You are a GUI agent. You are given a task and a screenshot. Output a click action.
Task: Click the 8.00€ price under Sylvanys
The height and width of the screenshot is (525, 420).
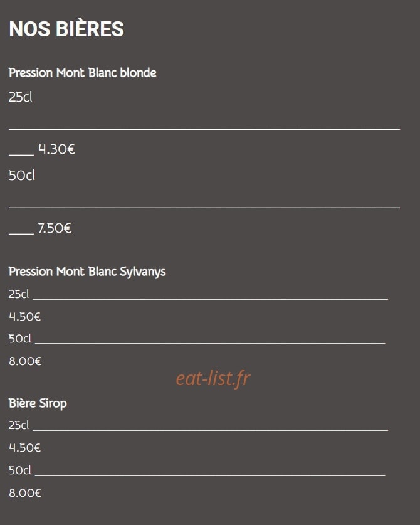coord(25,361)
